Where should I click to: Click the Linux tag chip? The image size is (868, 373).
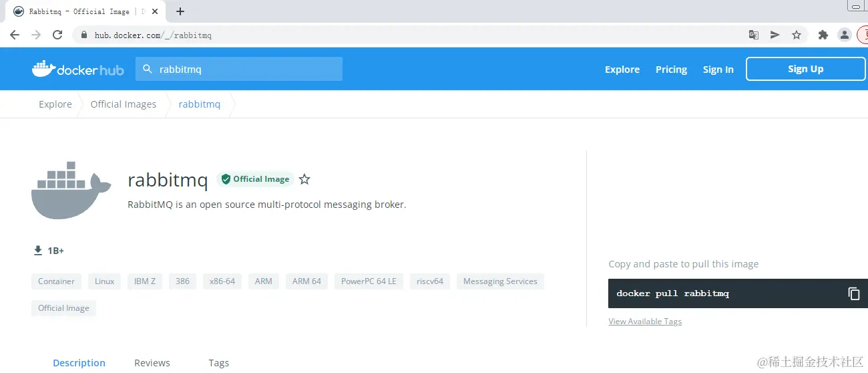click(104, 281)
